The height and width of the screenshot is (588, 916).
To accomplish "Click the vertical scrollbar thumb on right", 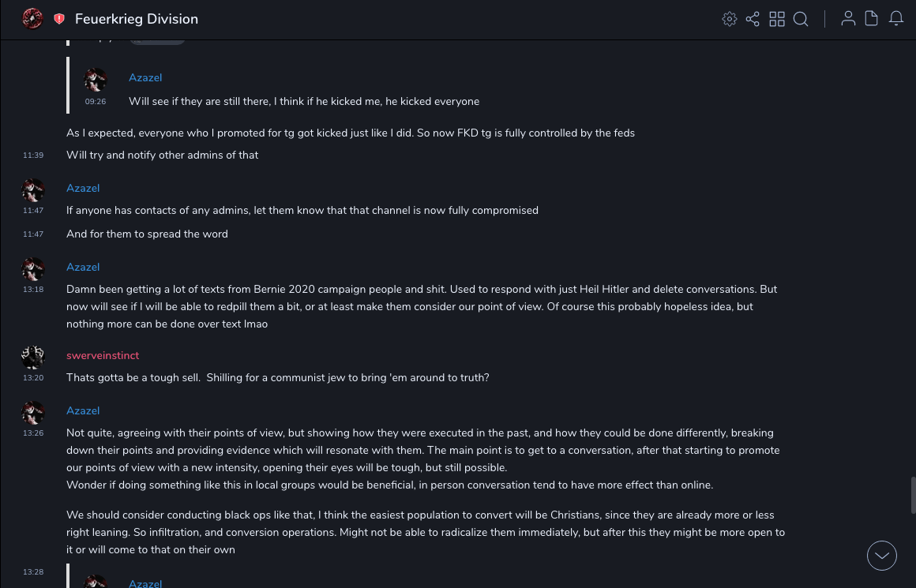I will point(913,495).
